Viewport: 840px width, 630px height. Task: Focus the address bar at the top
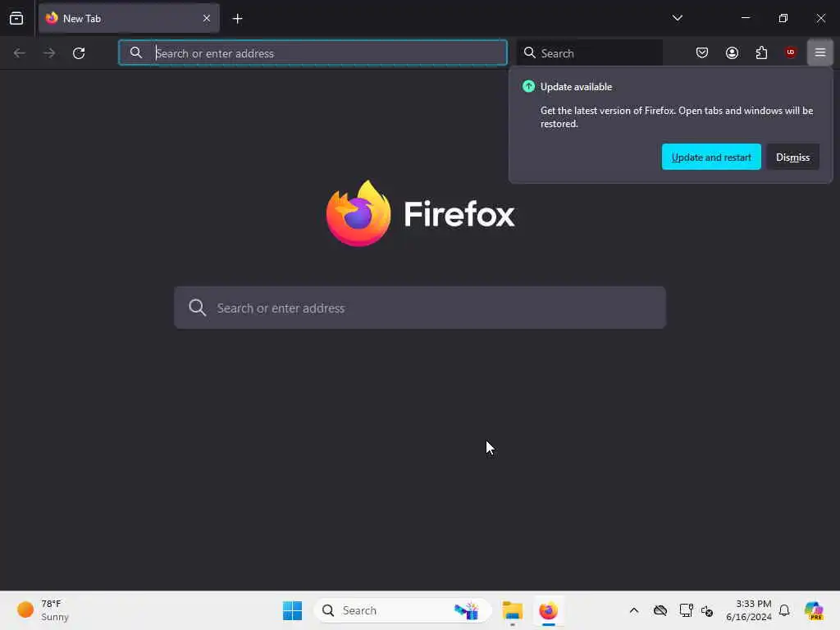(313, 53)
